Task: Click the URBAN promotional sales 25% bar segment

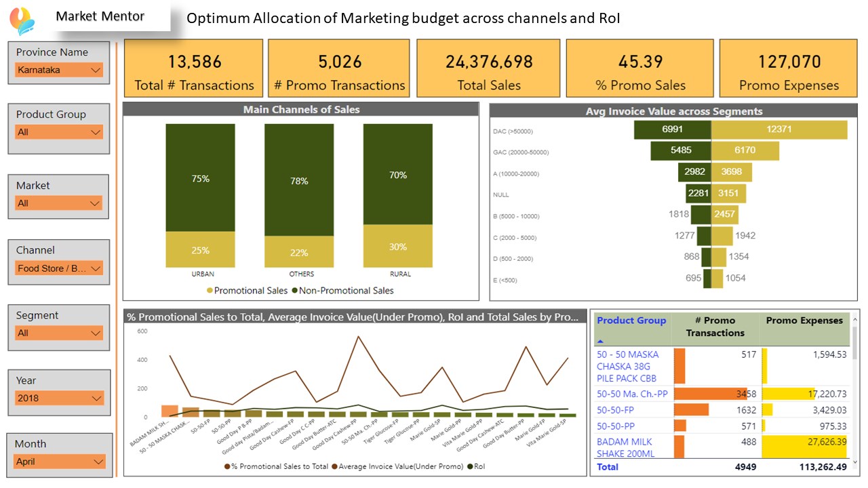Action: [x=200, y=249]
